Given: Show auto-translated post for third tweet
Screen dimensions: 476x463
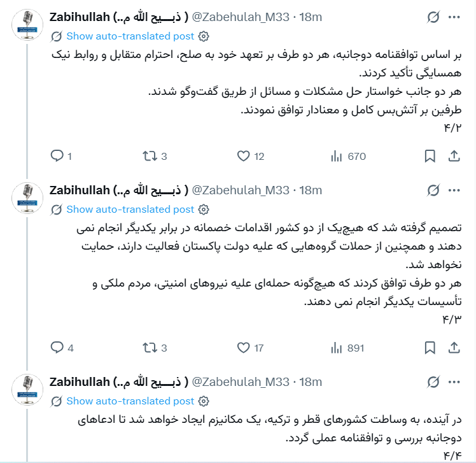Looking at the screenshot, I should (x=130, y=401).
